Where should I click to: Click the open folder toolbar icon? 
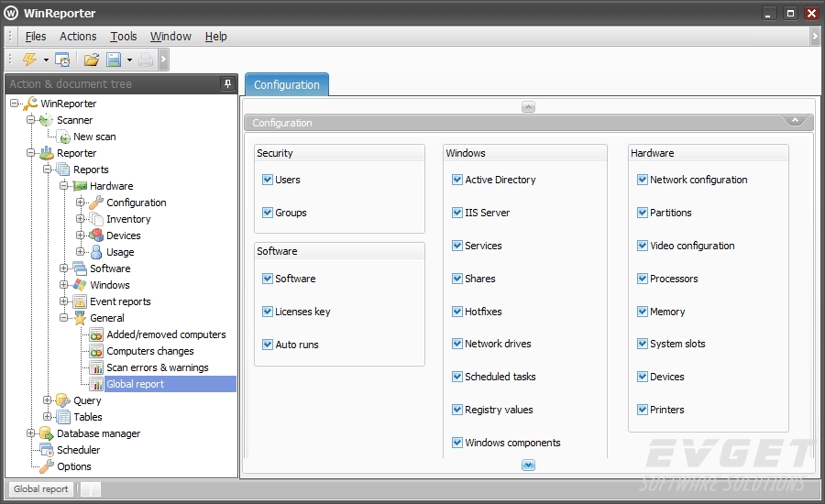[92, 60]
